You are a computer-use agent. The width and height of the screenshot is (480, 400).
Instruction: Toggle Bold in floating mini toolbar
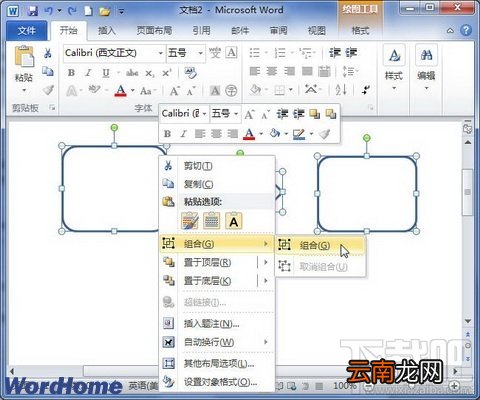point(167,134)
